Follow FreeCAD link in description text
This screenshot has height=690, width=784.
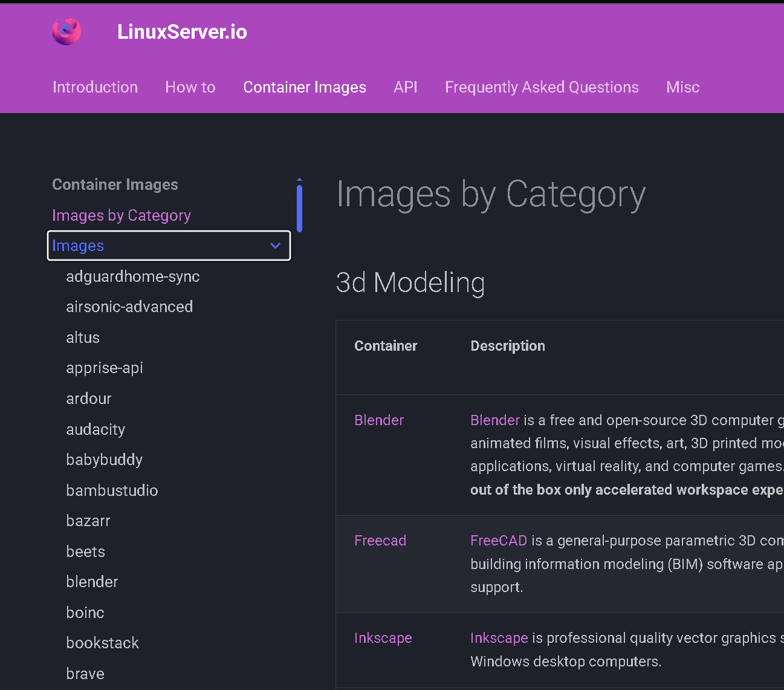pyautogui.click(x=499, y=541)
